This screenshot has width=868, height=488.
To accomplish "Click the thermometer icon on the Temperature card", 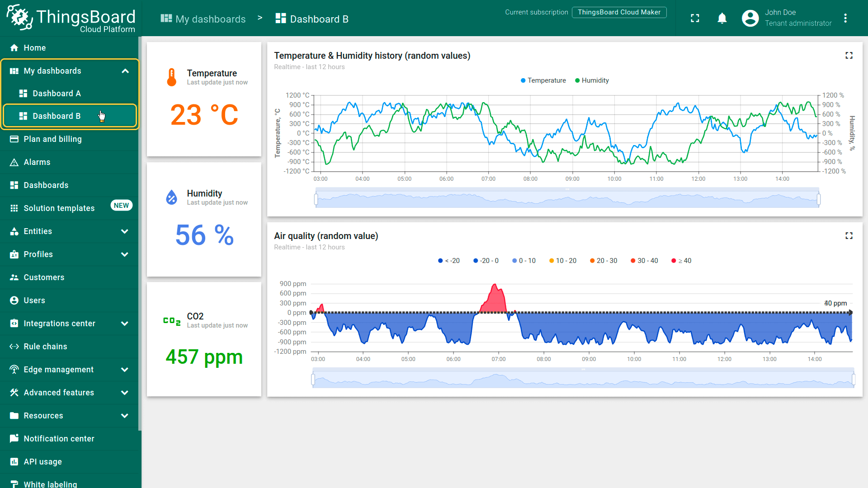I will point(171,77).
